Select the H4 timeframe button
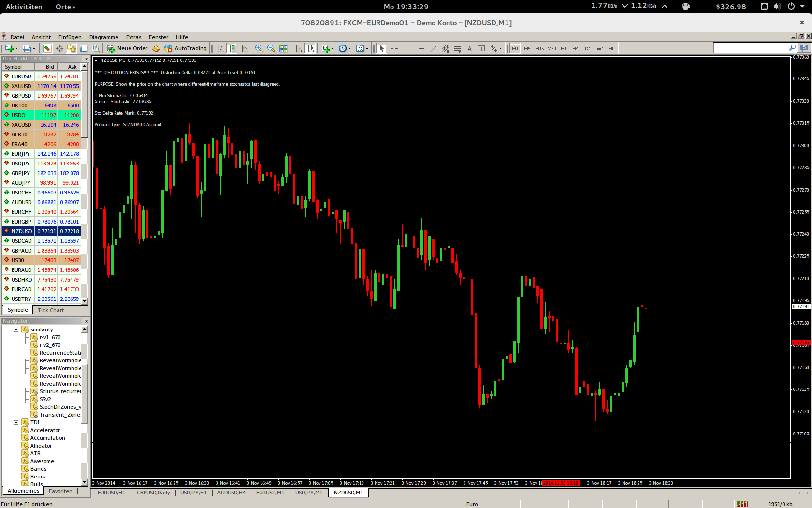The width and height of the screenshot is (812, 508). click(575, 48)
